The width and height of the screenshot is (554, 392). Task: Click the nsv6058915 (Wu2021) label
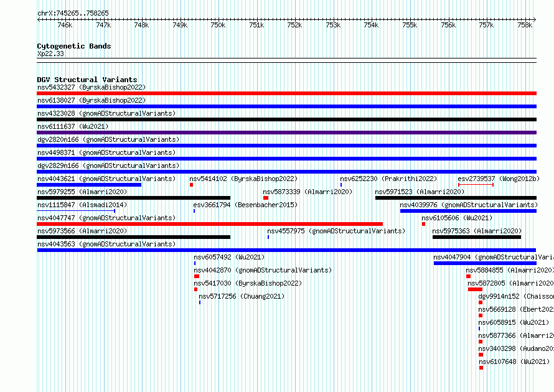point(514,322)
